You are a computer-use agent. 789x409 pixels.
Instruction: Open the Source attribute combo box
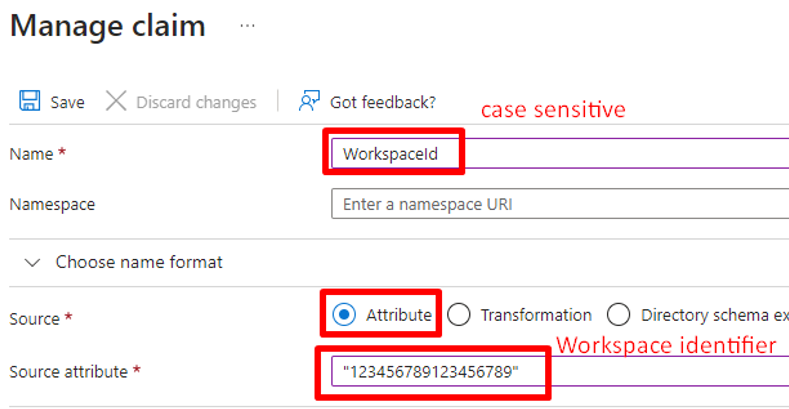[560, 371]
